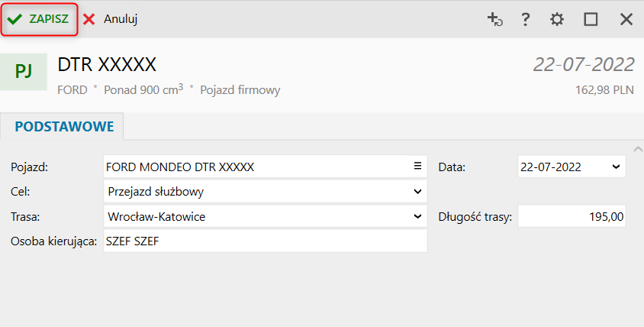Open the vehicle list icon in Pojazd field
644x327 pixels.
click(417, 166)
